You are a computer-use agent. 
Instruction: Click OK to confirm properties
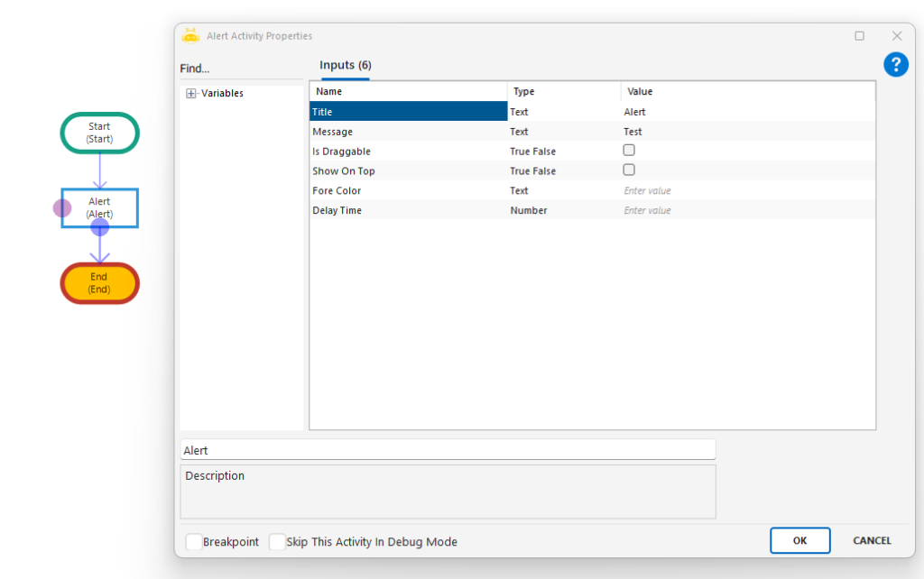coord(799,540)
